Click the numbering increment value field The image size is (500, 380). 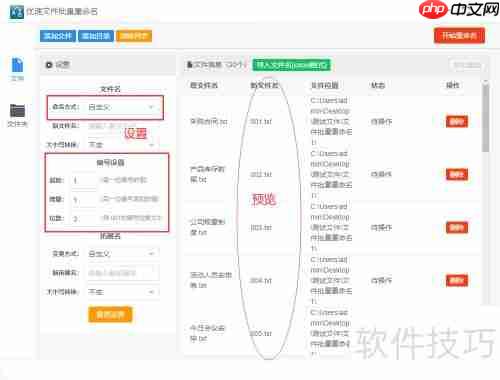click(x=83, y=200)
